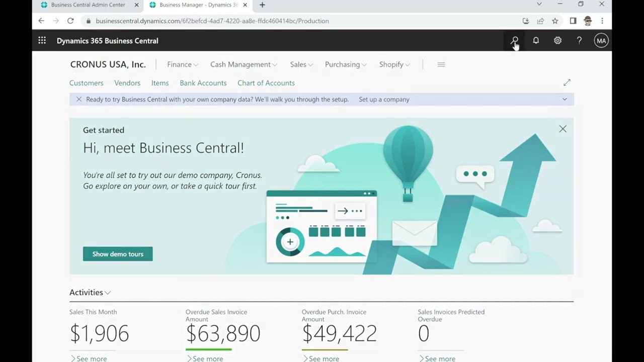Viewport: 644px width, 362px height.
Task: See more for Sales Invoices Predicted Overdue
Action: (437, 358)
